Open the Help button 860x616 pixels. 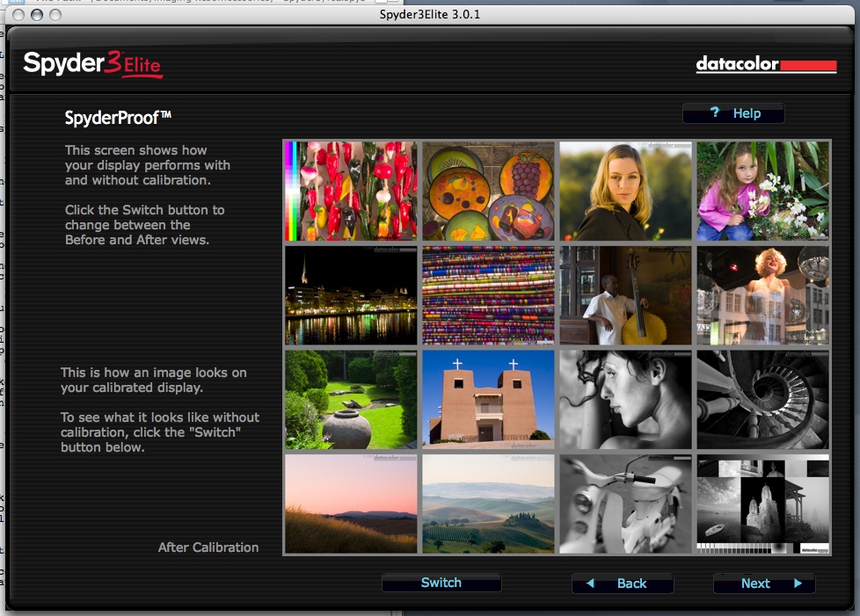[x=733, y=113]
